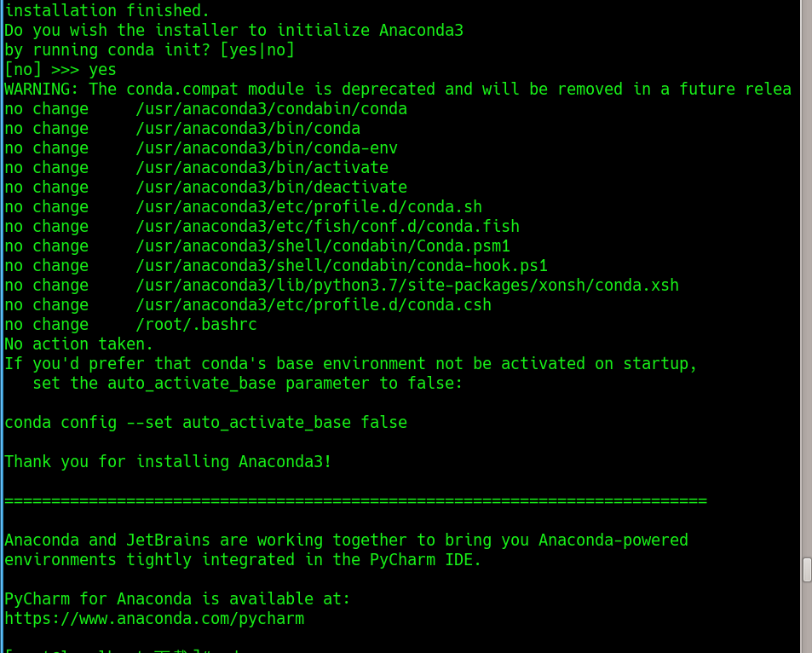
Task: Click the WARNING conda.compat deprecation line
Action: pos(397,90)
